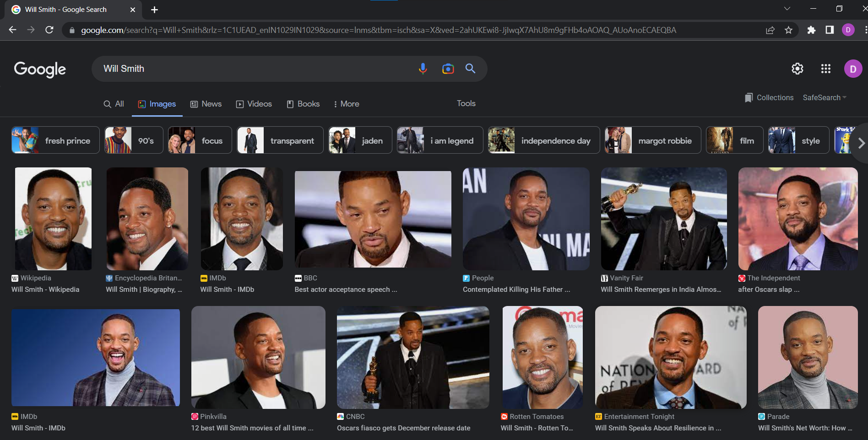868x440 pixels.
Task: Toggle the browser side panel
Action: pyautogui.click(x=830, y=30)
